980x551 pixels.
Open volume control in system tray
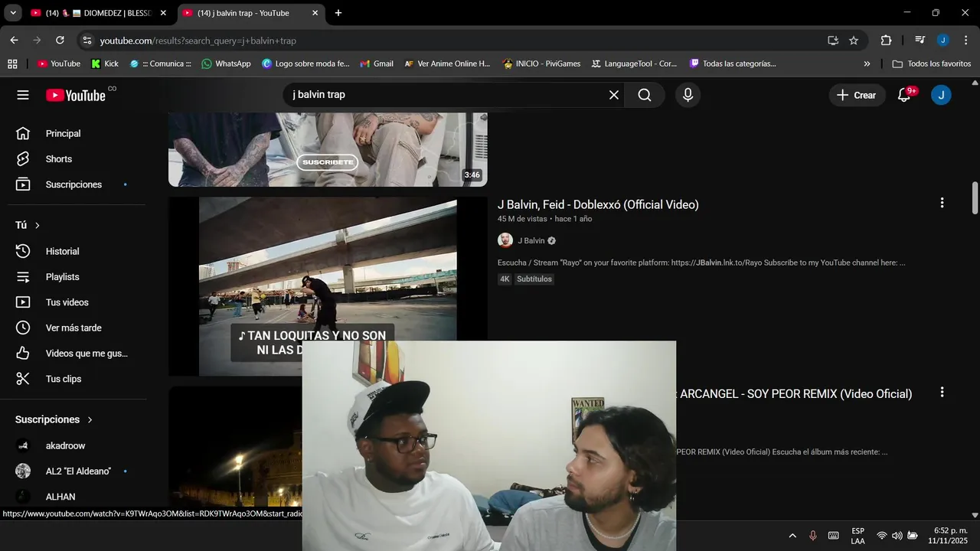coord(897,536)
